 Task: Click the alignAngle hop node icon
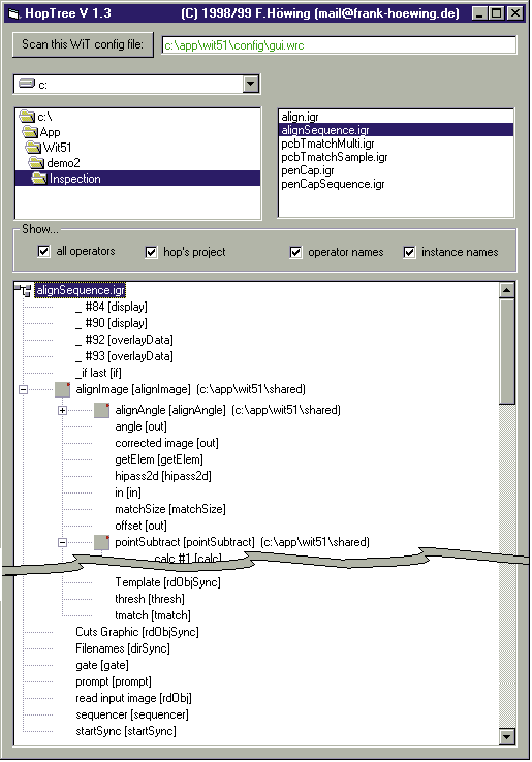click(x=102, y=410)
